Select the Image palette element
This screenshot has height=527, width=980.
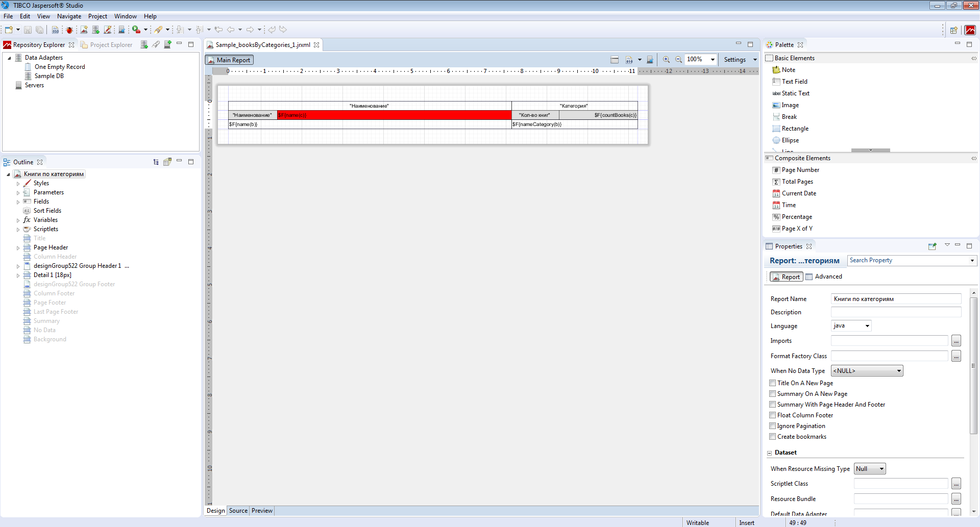pyautogui.click(x=790, y=105)
